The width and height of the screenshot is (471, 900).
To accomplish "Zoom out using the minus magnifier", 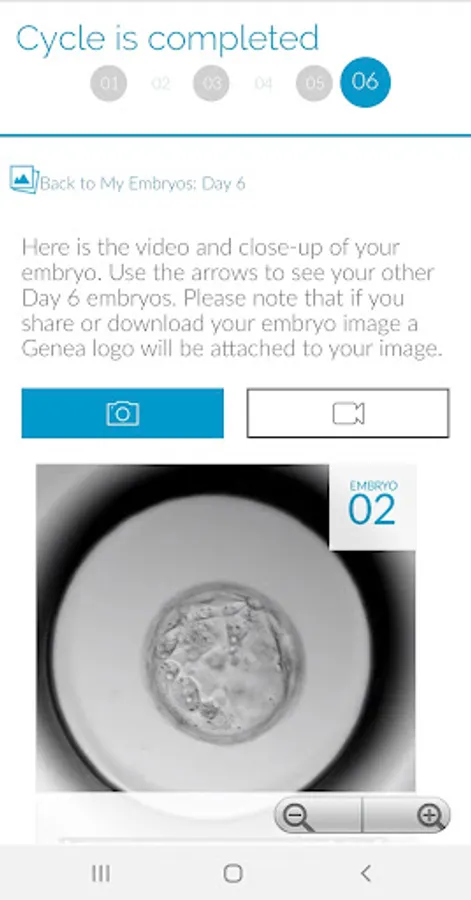I will coord(318,815).
